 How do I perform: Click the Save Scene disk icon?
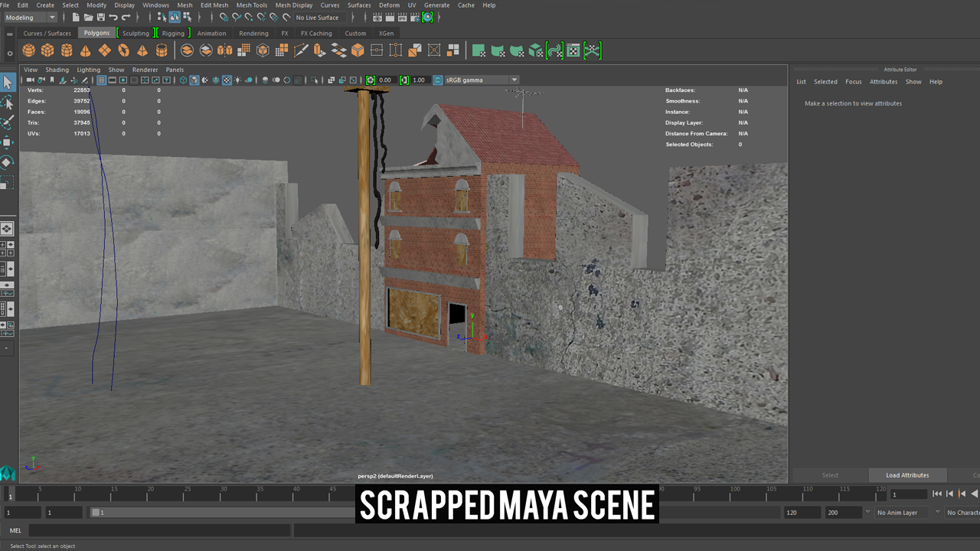coord(101,17)
